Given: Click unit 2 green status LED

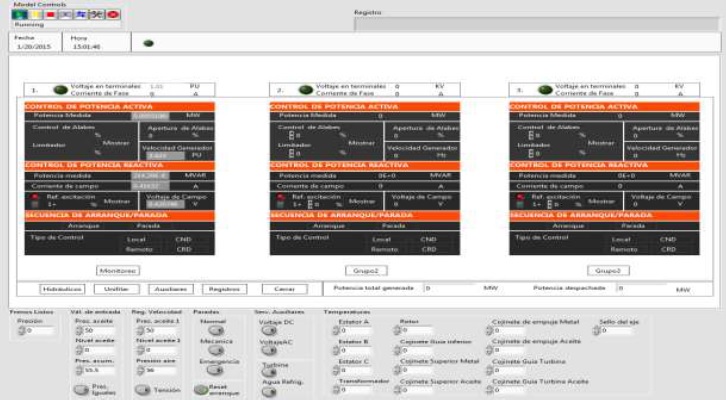Looking at the screenshot, I should tap(305, 90).
